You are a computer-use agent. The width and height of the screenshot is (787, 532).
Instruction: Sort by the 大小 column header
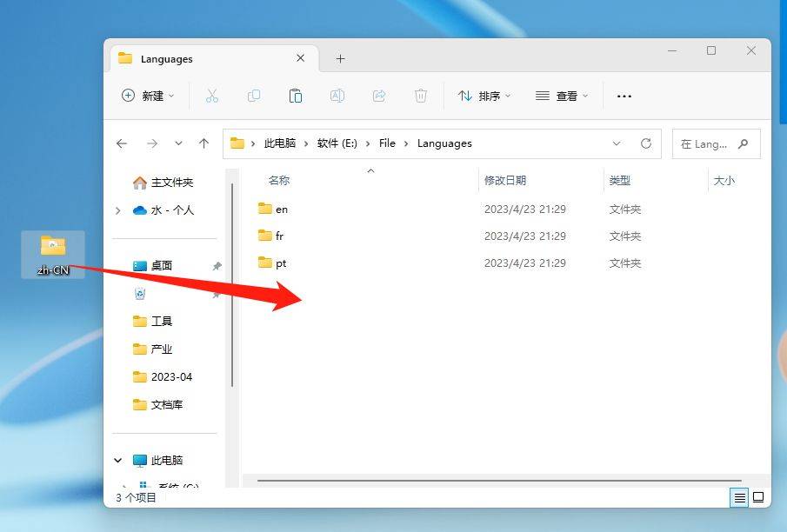pyautogui.click(x=724, y=180)
